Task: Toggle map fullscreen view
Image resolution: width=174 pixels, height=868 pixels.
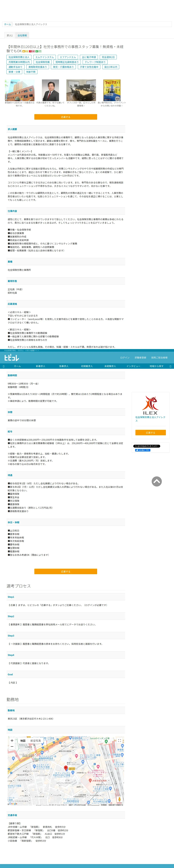Action: click(119, 741)
